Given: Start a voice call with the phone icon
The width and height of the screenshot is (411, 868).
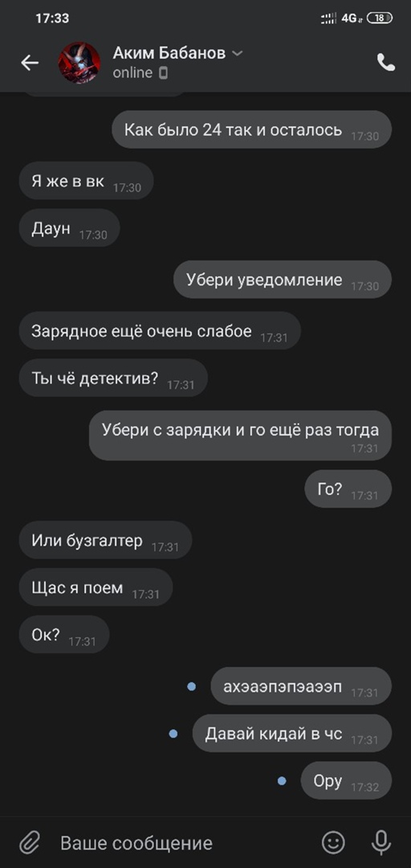Looking at the screenshot, I should click(386, 63).
